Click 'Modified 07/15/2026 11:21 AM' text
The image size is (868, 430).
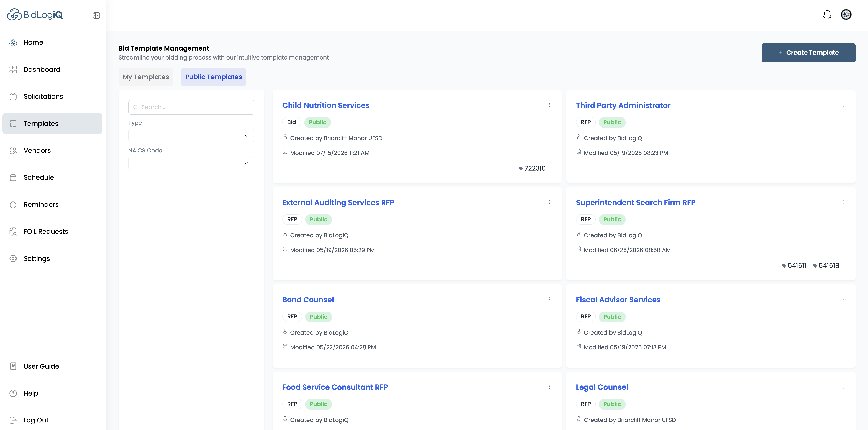330,153
